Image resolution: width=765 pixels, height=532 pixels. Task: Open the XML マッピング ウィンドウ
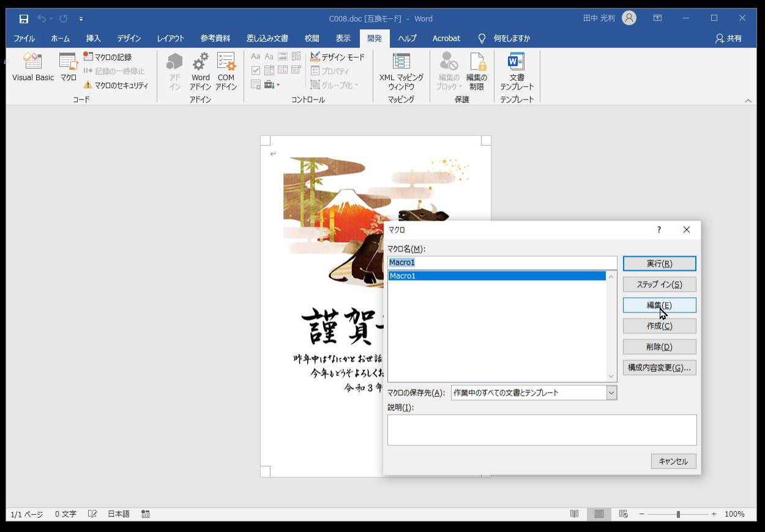coord(401,72)
